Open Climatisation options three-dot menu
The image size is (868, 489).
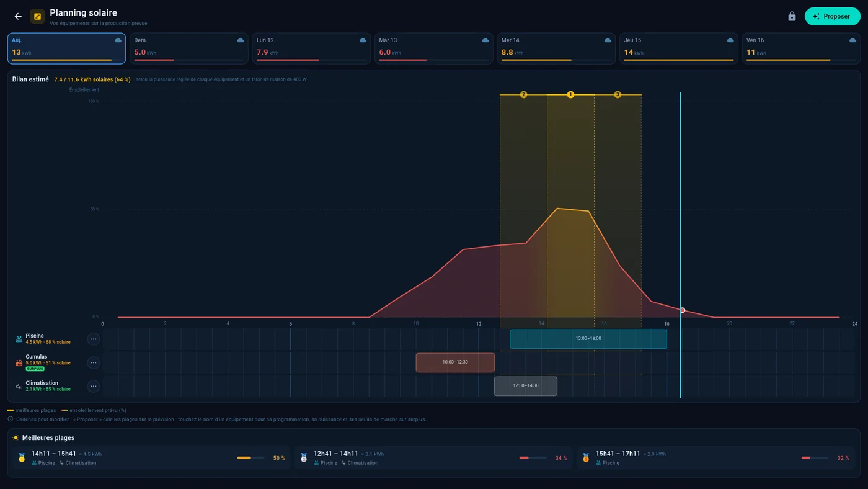(x=94, y=387)
